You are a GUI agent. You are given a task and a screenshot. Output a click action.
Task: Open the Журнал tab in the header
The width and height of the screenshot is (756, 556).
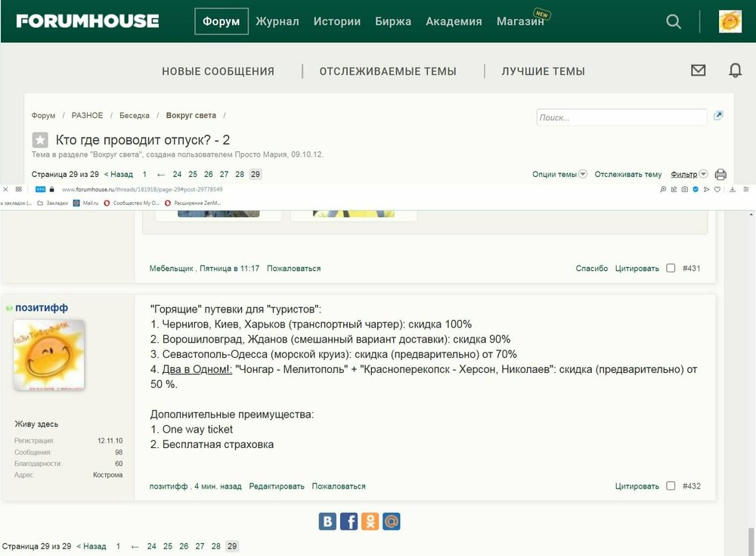(277, 21)
